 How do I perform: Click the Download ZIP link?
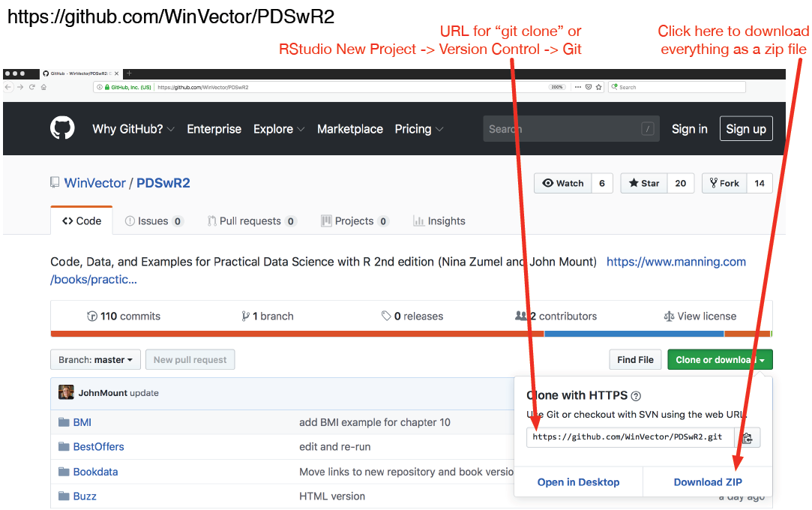pyautogui.click(x=707, y=482)
